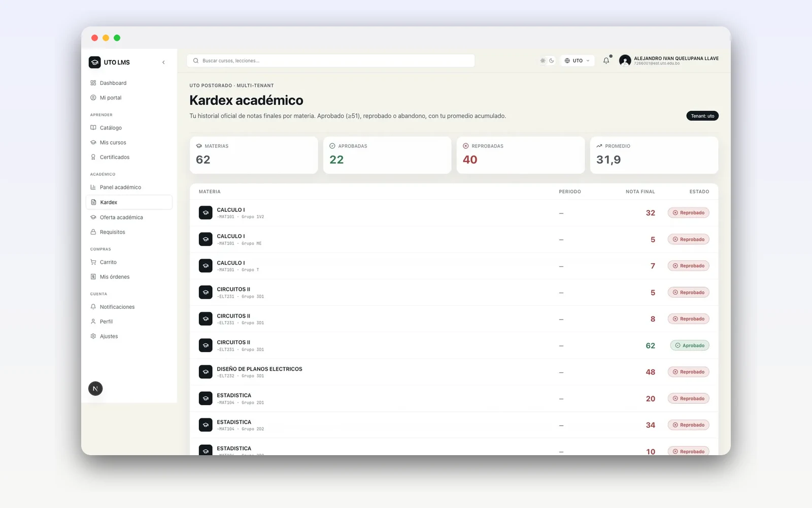The image size is (812, 508).
Task: Open Mi portal in the sidebar
Action: [129, 98]
